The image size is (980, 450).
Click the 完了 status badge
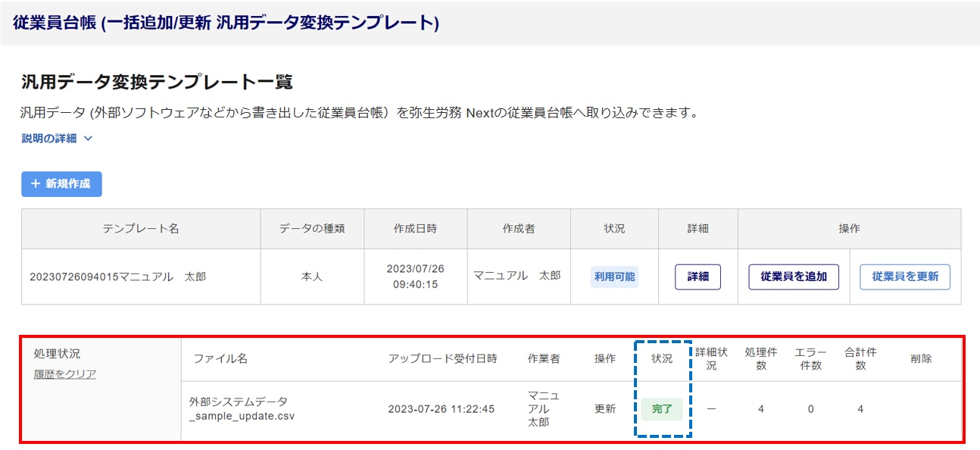662,409
